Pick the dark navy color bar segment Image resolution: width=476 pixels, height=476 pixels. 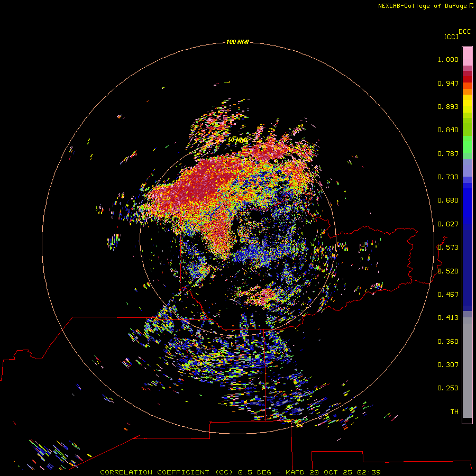click(x=467, y=270)
